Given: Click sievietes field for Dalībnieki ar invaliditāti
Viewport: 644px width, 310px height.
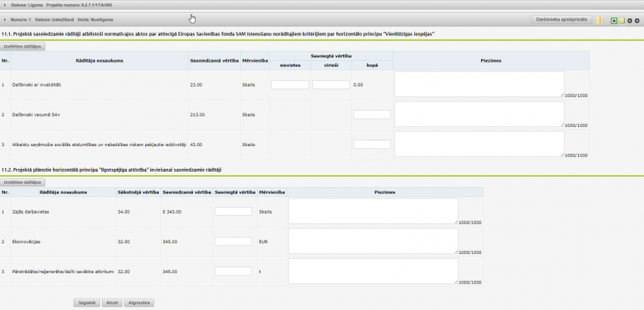Looking at the screenshot, I should click(x=290, y=84).
